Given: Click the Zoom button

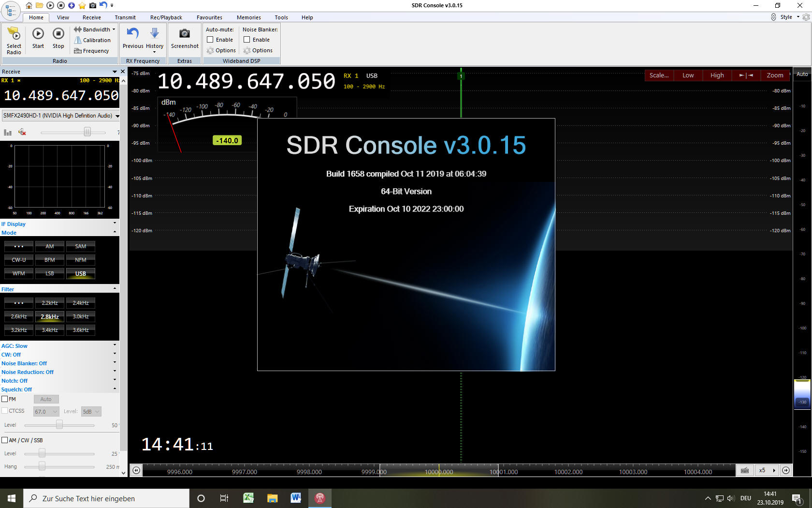Looking at the screenshot, I should [775, 75].
